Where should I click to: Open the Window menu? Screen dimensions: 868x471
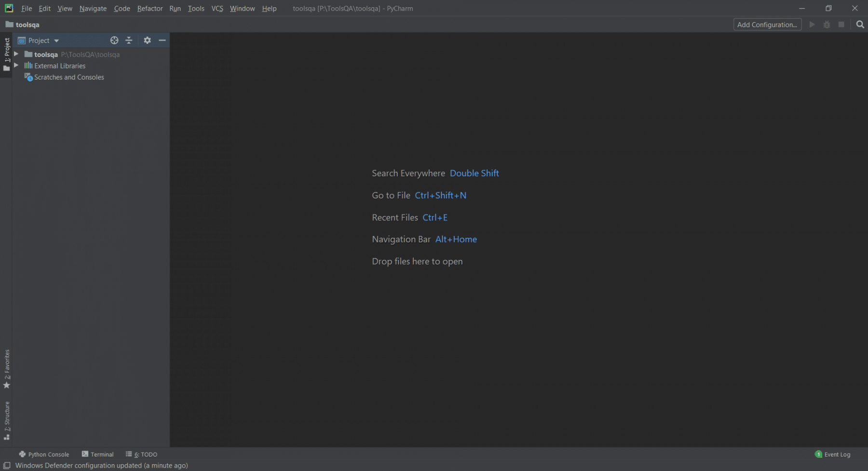[243, 8]
